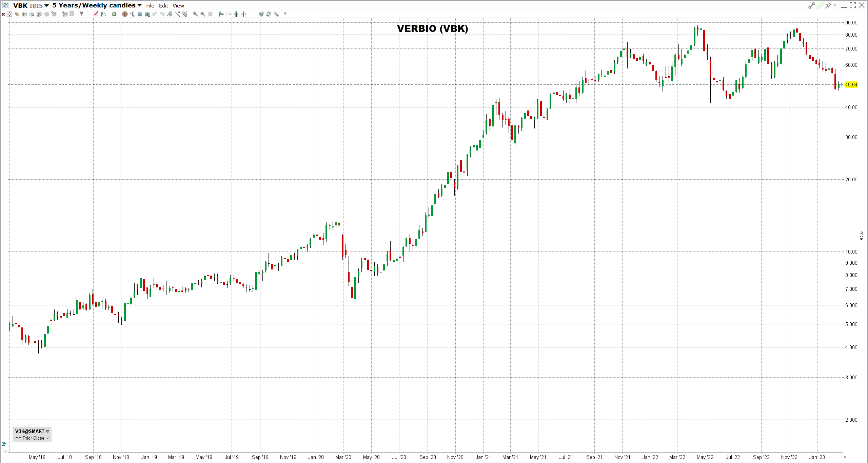
Task: Select the add text annotation T icon
Action: [x=140, y=14]
